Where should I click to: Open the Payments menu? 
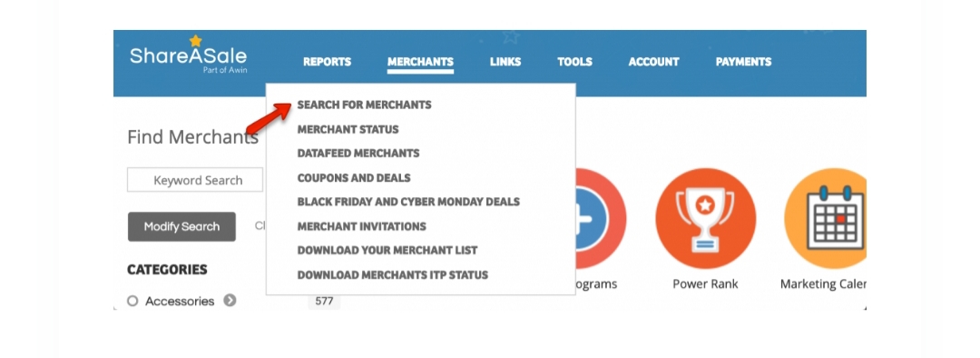click(x=743, y=62)
